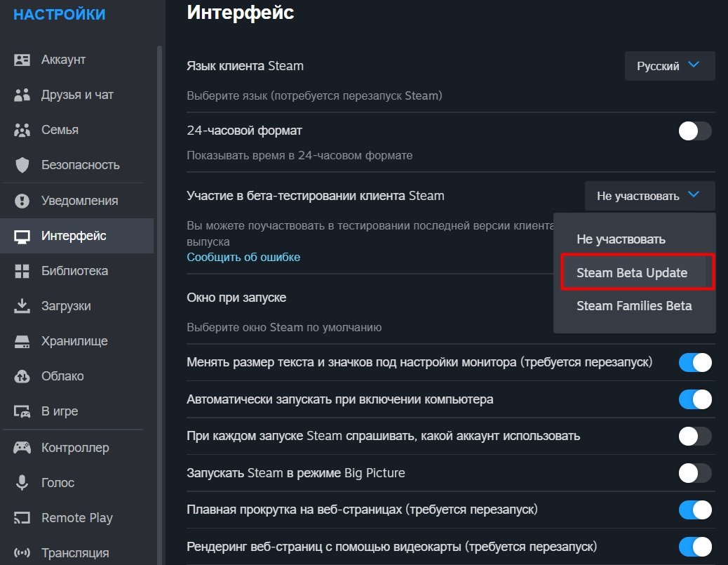Click the Account card icon in sidebar
The width and height of the screenshot is (728, 565).
click(22, 60)
